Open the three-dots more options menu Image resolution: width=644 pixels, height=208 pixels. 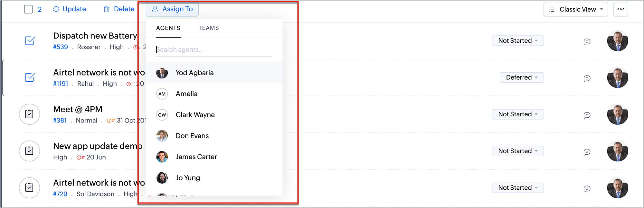pos(620,9)
